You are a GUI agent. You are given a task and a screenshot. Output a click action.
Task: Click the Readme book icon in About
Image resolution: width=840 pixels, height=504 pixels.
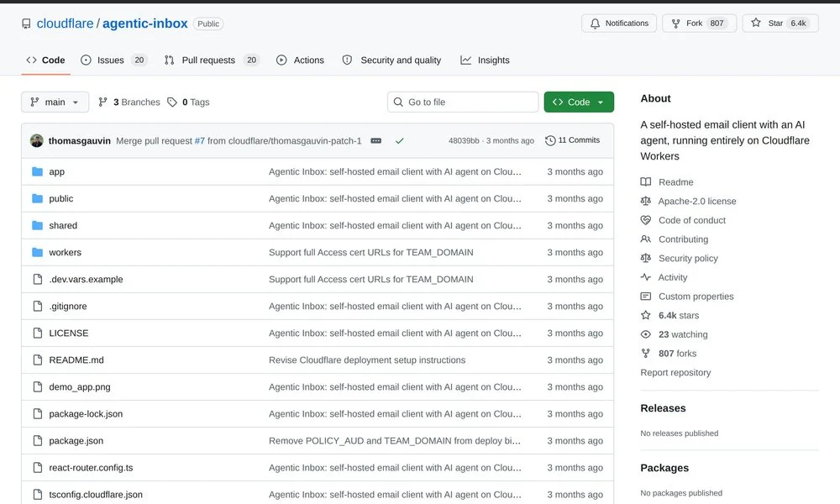click(x=645, y=182)
